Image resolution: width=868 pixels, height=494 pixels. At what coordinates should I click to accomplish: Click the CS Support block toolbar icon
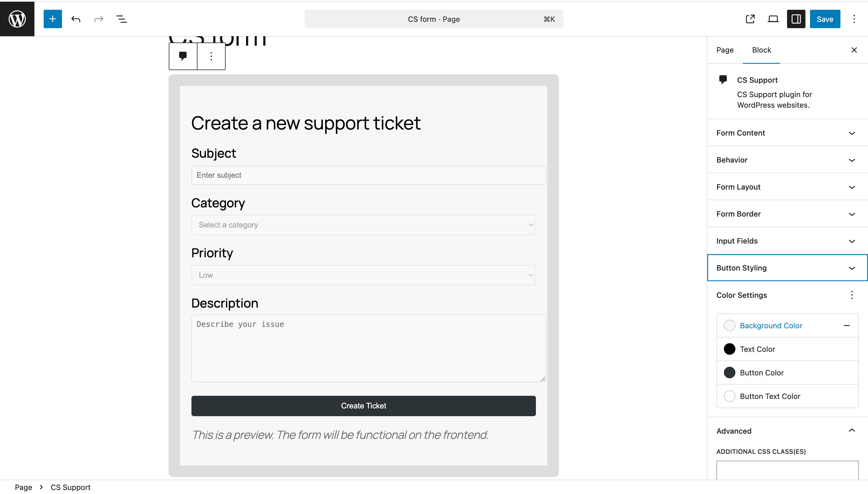pyautogui.click(x=183, y=56)
